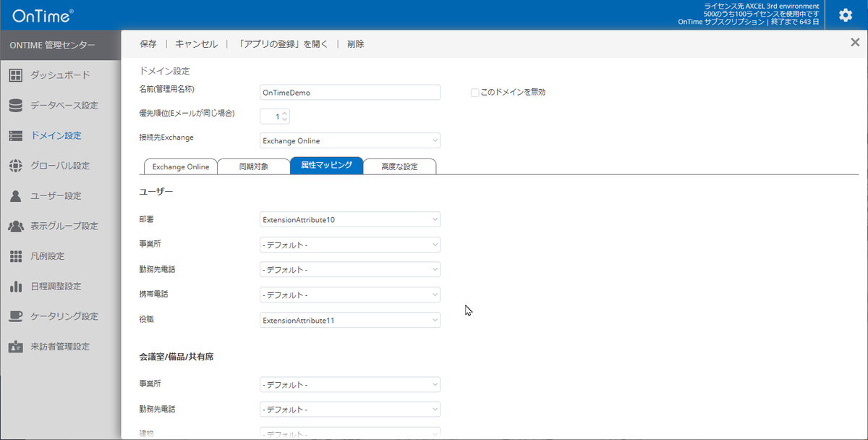
Task: Enable このドメインを無効 checkbox
Action: coord(475,93)
